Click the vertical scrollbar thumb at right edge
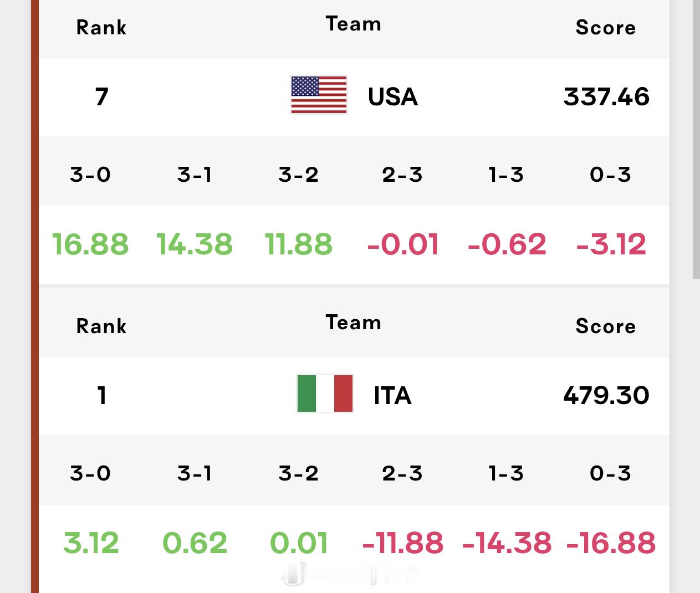 click(x=696, y=139)
